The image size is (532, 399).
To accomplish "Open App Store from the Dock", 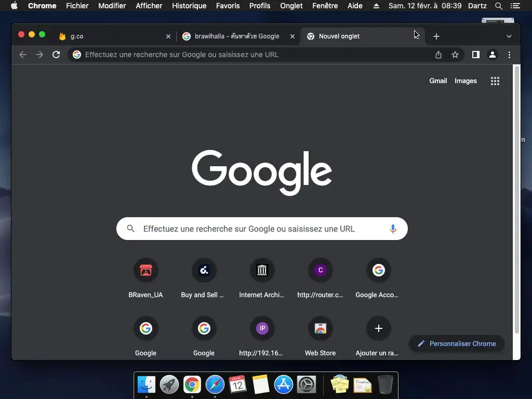I will click(283, 385).
